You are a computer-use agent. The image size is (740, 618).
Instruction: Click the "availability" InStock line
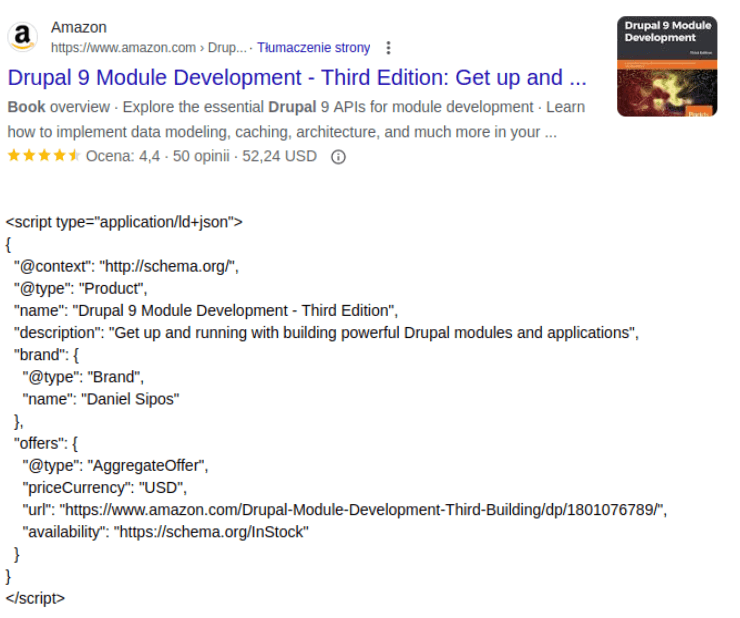pyautogui.click(x=165, y=532)
